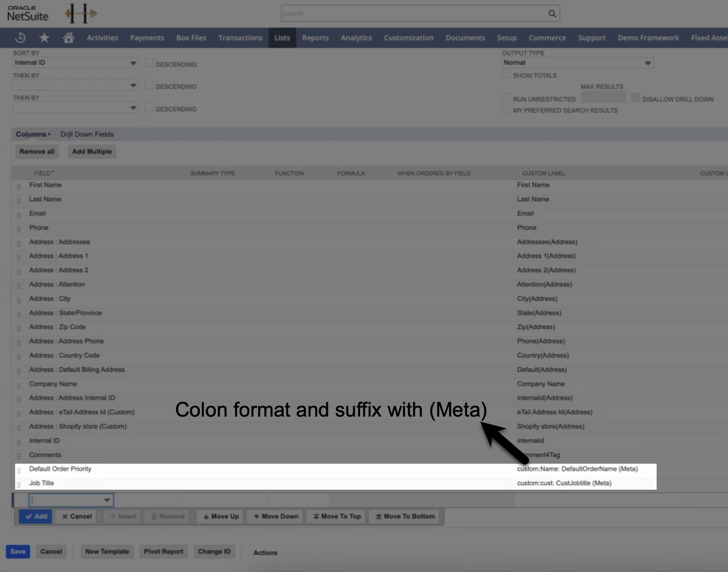This screenshot has width=728, height=572.
Task: Grab the drag handle of Address : Address Phone row
Action: pyautogui.click(x=19, y=343)
